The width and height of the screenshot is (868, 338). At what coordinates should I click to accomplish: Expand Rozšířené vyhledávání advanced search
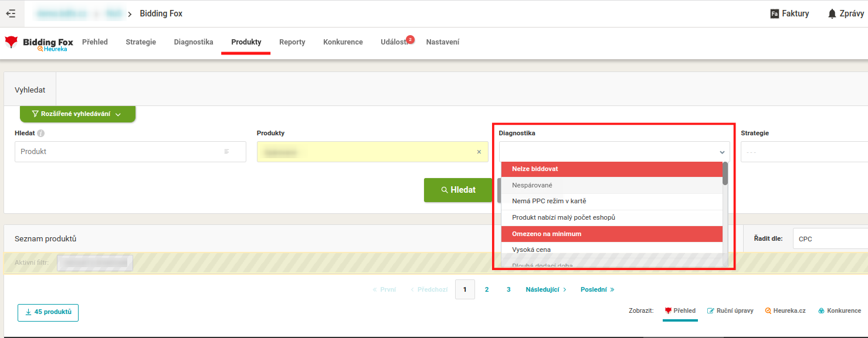click(77, 114)
